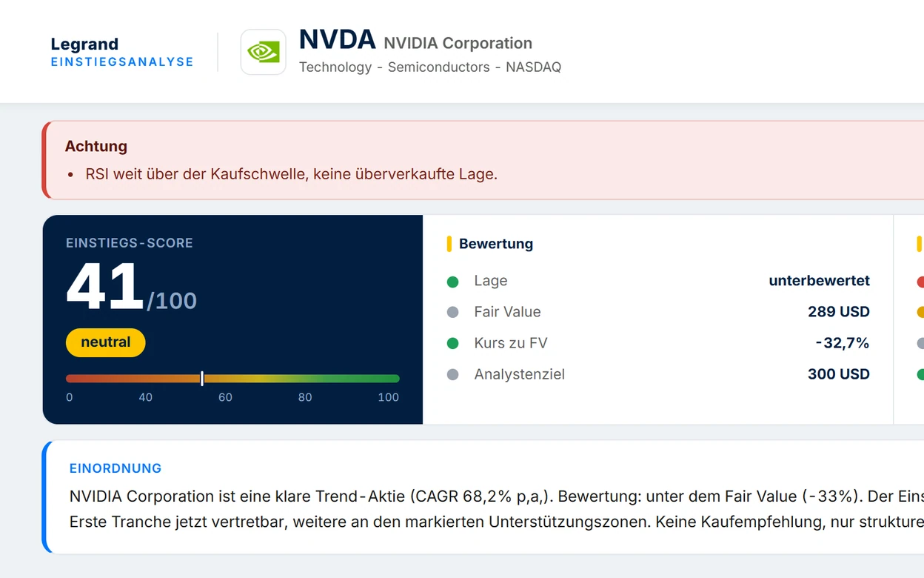The height and width of the screenshot is (578, 924).
Task: Click the Fair Value row label
Action: point(508,312)
